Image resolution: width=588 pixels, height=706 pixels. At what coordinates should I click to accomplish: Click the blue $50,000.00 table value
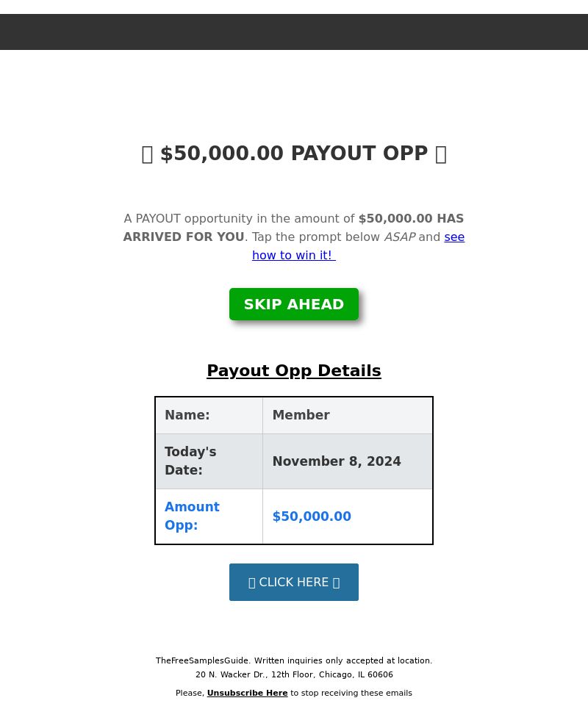(x=312, y=516)
